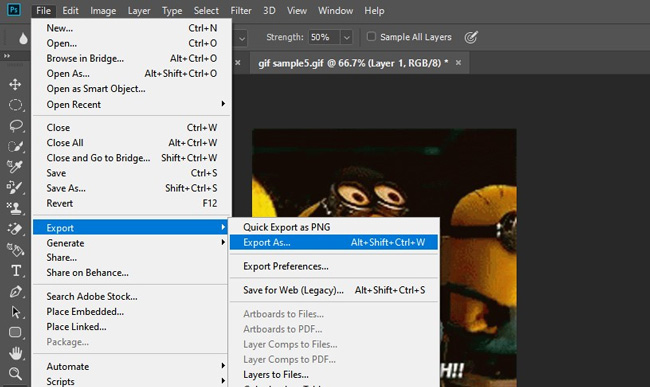650x387 pixels.
Task: Choose Open... from File menu
Action: (131, 43)
